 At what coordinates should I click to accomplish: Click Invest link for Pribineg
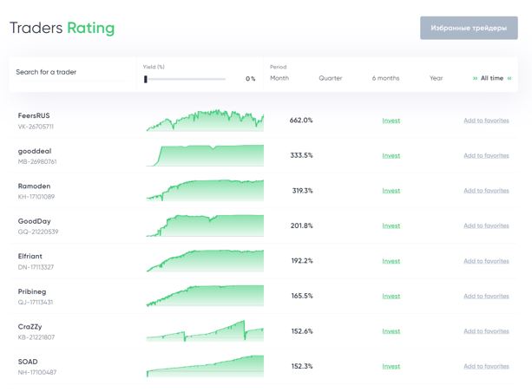click(x=391, y=296)
